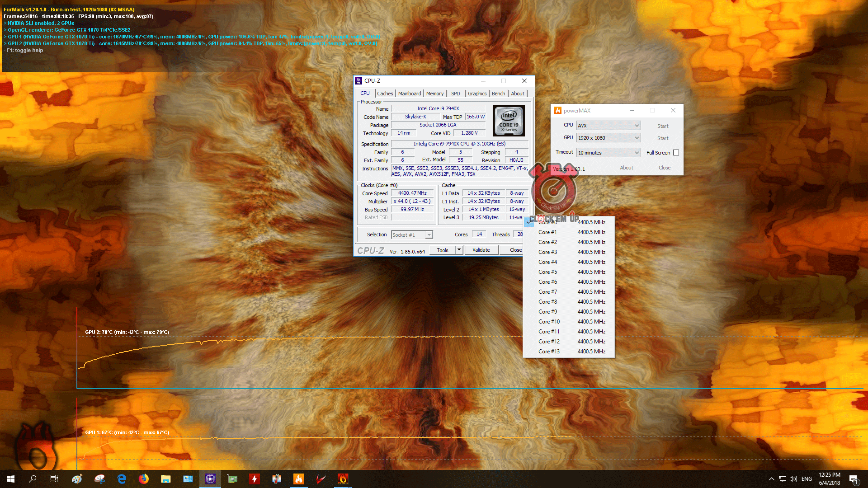The image size is (868, 488).
Task: Open the powerMAX flame taskbar icon
Action: (299, 479)
